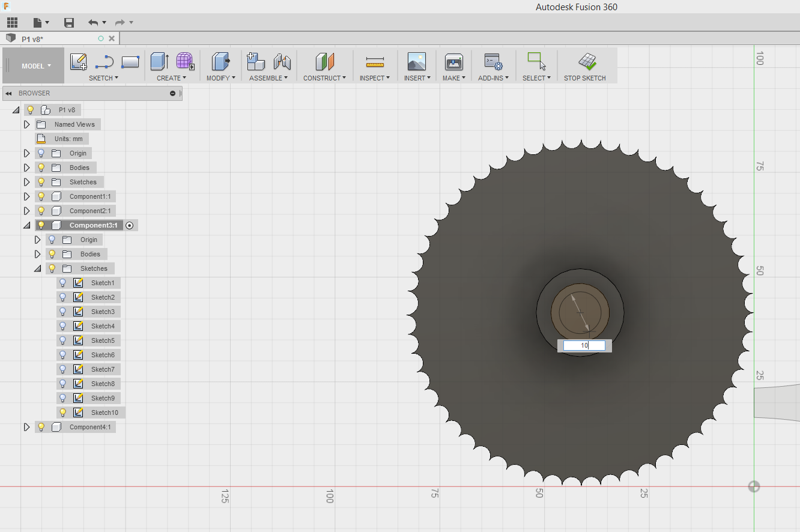This screenshot has width=800, height=532.
Task: Open the SKETCH menu
Action: [x=103, y=78]
